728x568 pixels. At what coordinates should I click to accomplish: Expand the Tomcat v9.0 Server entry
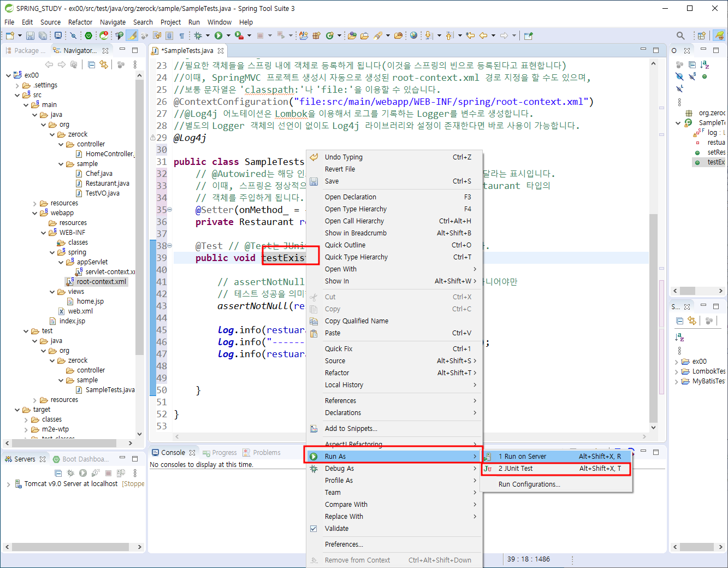8,484
